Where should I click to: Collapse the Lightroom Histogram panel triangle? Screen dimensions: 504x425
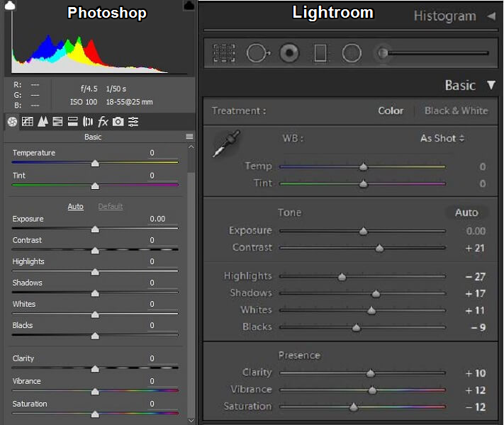tap(491, 16)
